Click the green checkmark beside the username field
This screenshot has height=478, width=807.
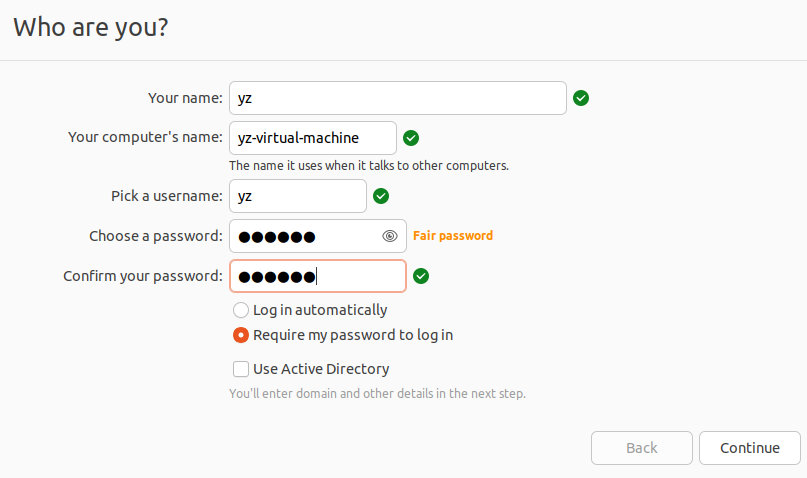(381, 196)
